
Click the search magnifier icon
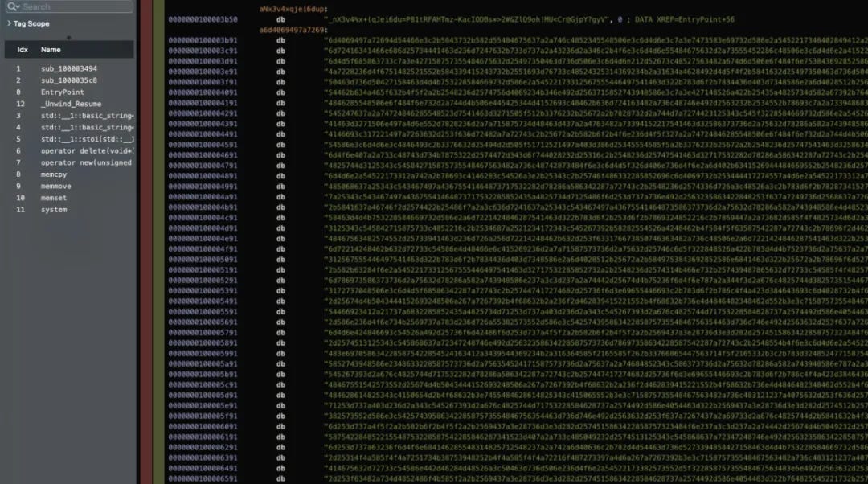tap(14, 6)
